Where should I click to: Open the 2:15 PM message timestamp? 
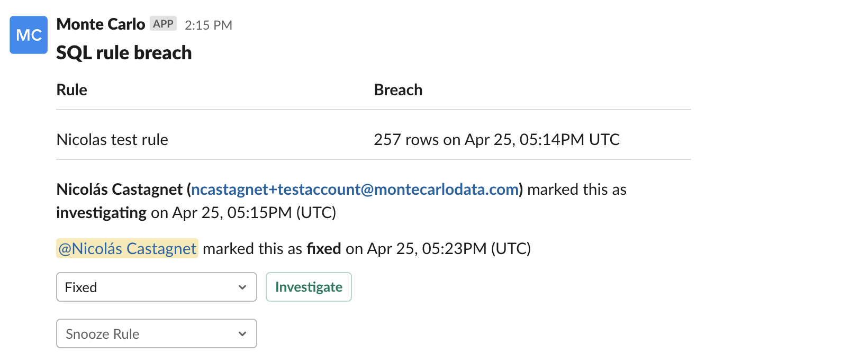click(x=209, y=25)
